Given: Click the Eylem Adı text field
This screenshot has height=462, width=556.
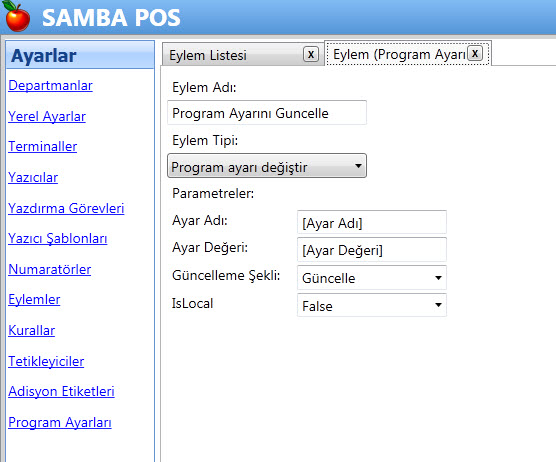Looking at the screenshot, I should click(x=267, y=113).
